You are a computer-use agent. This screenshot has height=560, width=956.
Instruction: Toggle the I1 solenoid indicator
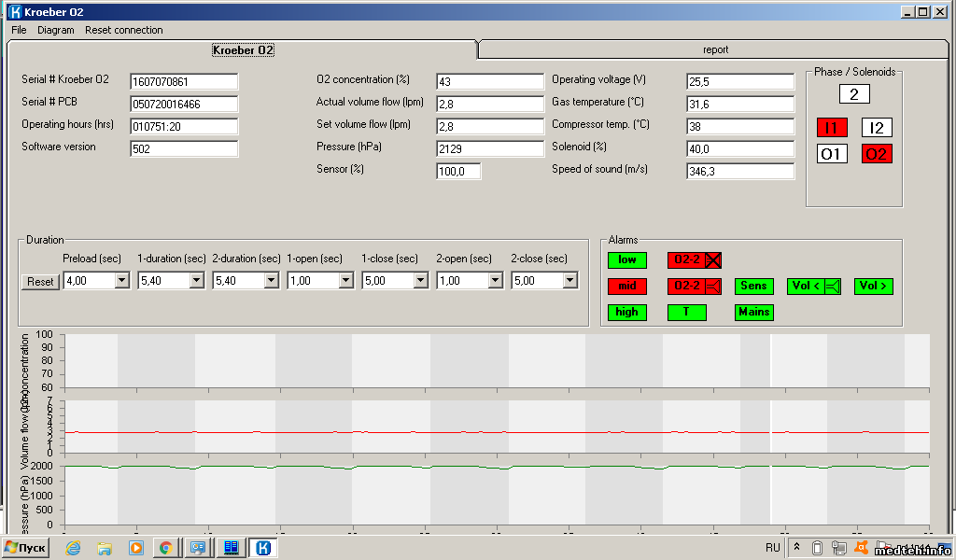pyautogui.click(x=832, y=128)
